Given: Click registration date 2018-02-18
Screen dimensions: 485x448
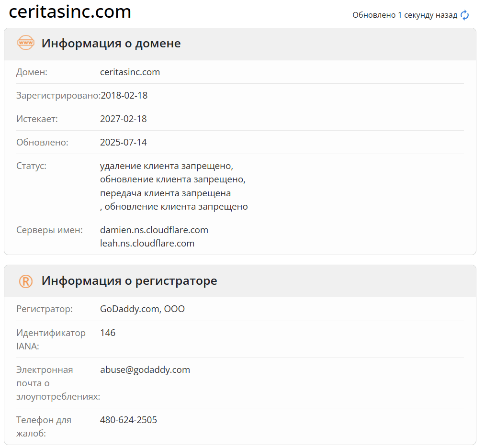Looking at the screenshot, I should click(x=124, y=96).
